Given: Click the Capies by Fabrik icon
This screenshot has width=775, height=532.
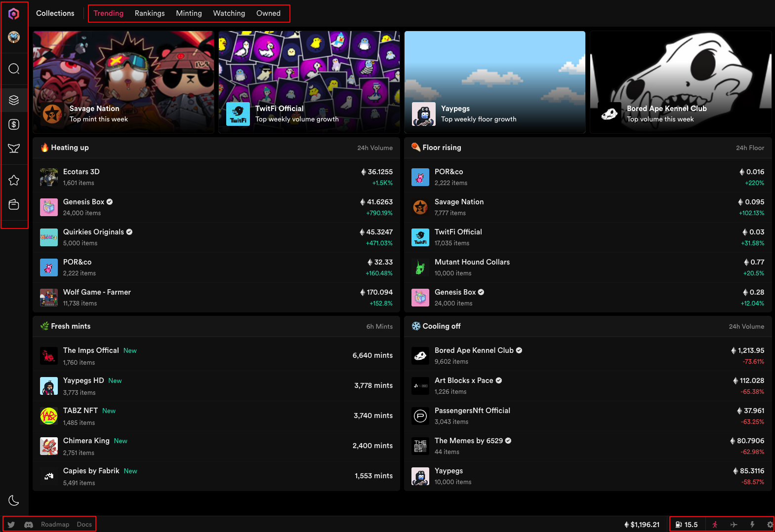Looking at the screenshot, I should click(x=49, y=476).
